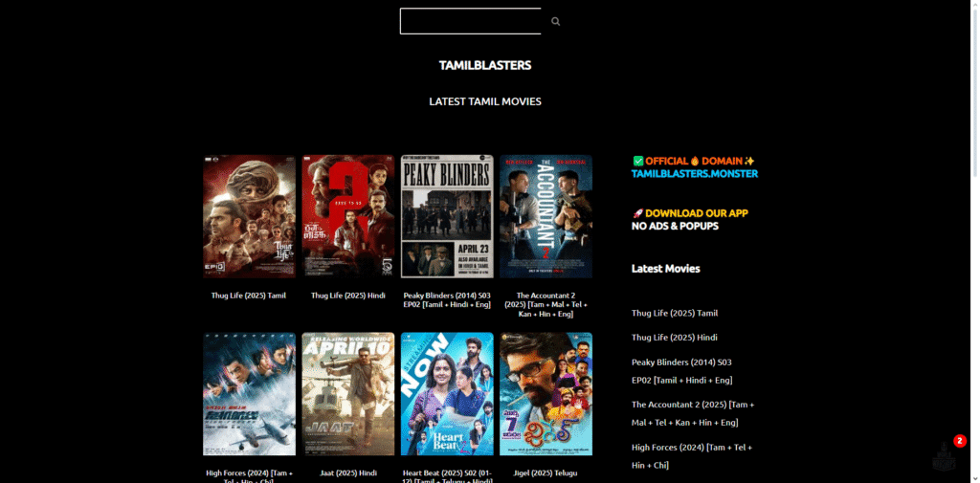Viewport: 980px width, 483px height.
Task: Open The Accountant 2 poster
Action: point(546,217)
